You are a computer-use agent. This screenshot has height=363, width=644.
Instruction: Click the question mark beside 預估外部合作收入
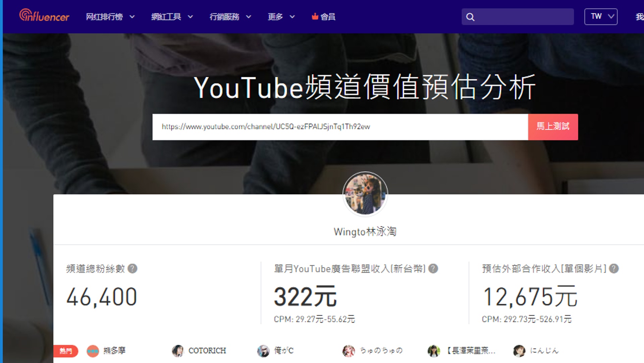(x=613, y=268)
